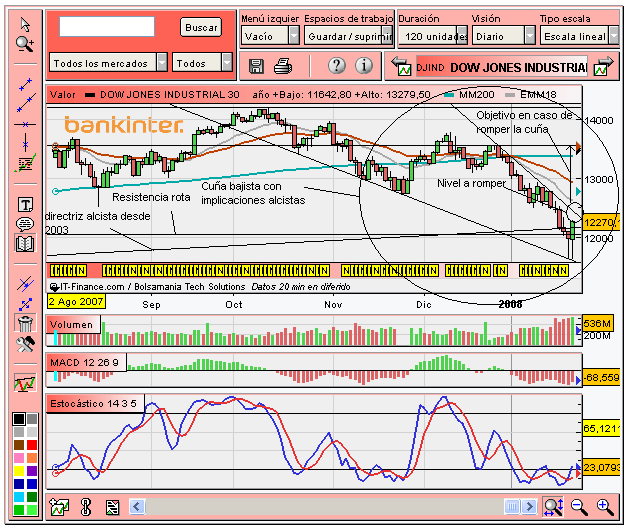Click the Buscar button

(201, 27)
